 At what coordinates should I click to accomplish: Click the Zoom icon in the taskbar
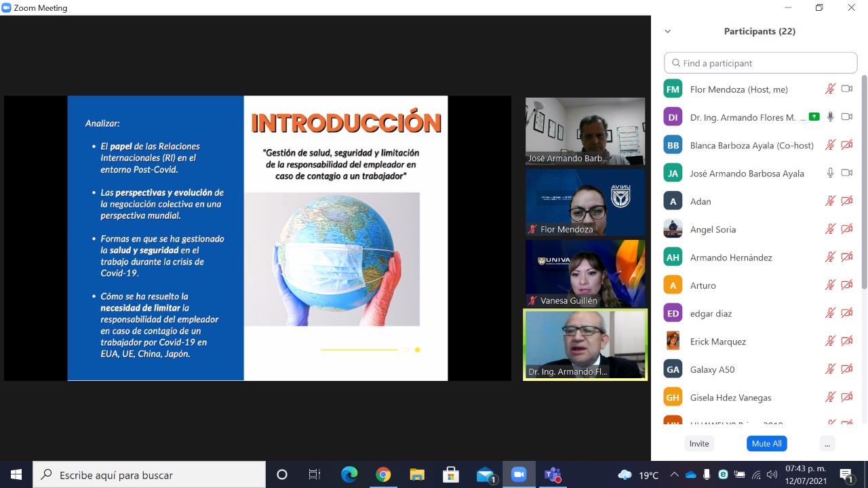(519, 475)
